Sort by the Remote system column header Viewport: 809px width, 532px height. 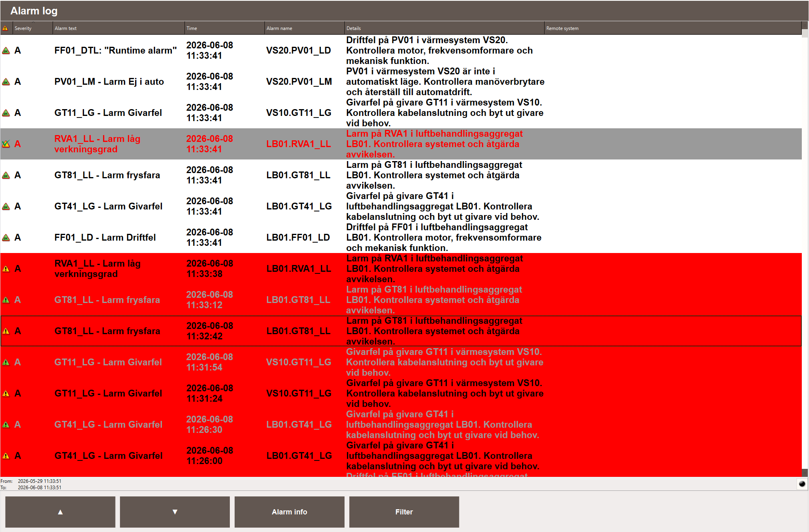(x=673, y=28)
